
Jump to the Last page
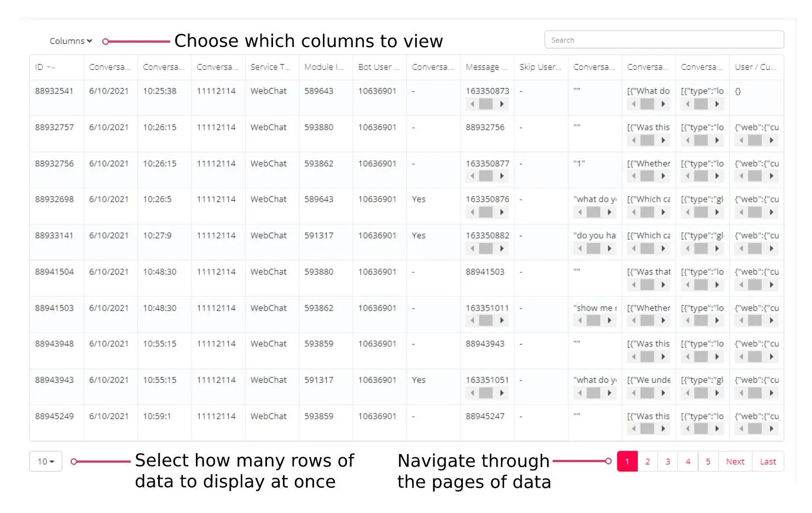[x=768, y=462]
